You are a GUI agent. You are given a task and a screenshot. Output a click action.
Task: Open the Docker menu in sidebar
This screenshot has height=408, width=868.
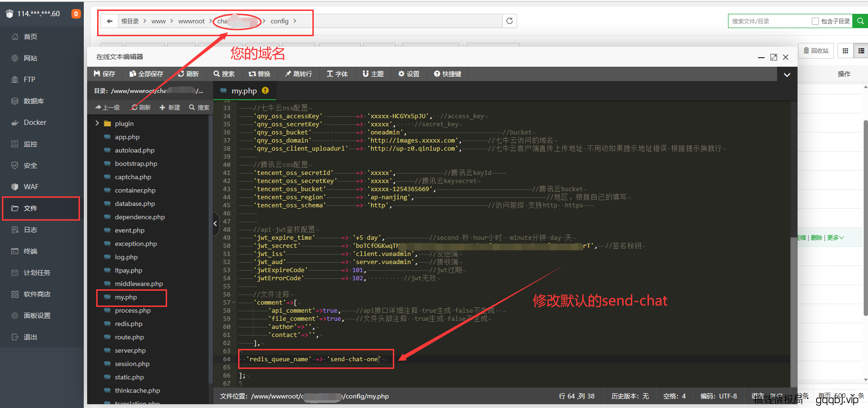pyautogui.click(x=35, y=122)
